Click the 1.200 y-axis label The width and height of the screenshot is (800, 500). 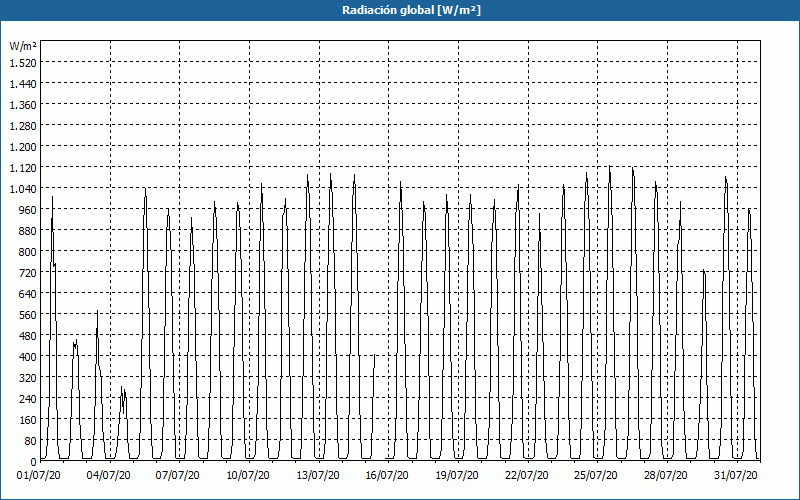coord(23,147)
